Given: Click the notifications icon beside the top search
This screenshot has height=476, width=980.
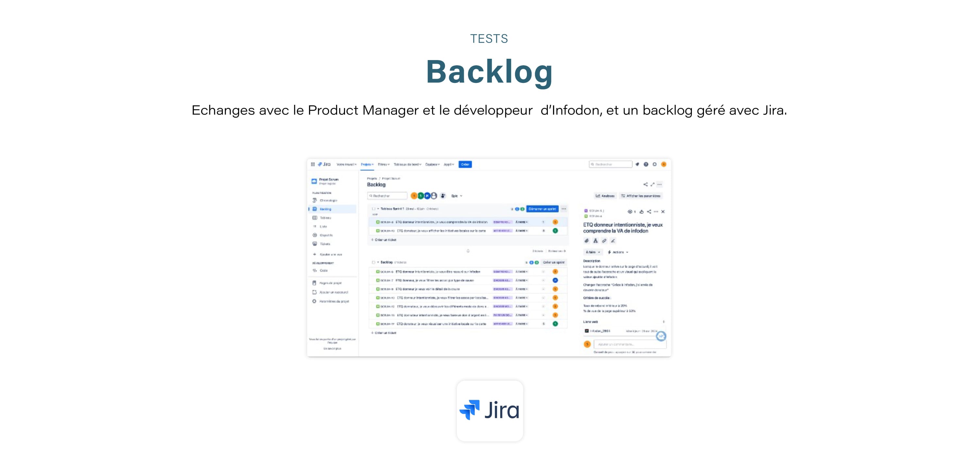Looking at the screenshot, I should coord(637,164).
